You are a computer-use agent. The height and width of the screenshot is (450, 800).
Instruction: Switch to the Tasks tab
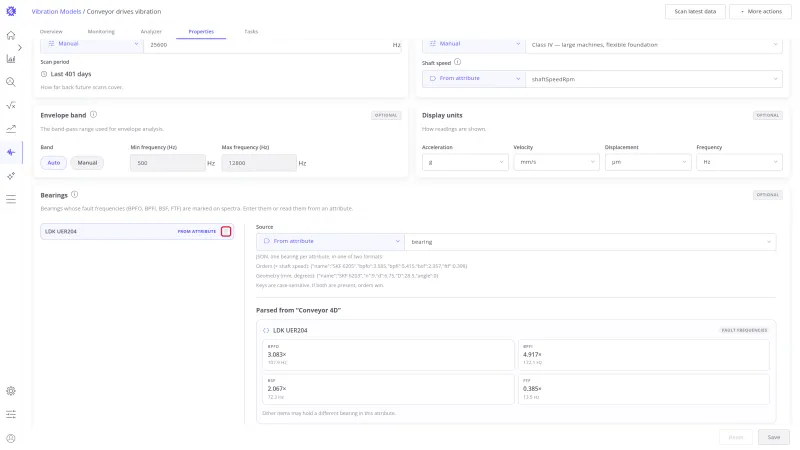251,32
